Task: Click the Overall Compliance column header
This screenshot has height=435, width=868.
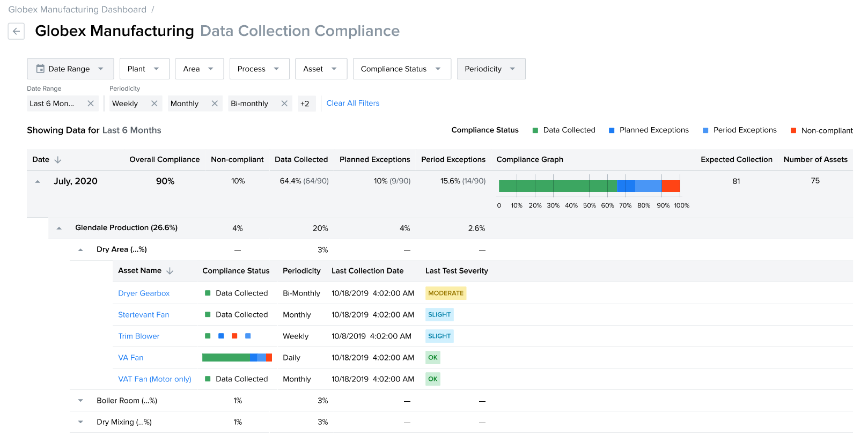Action: point(164,159)
